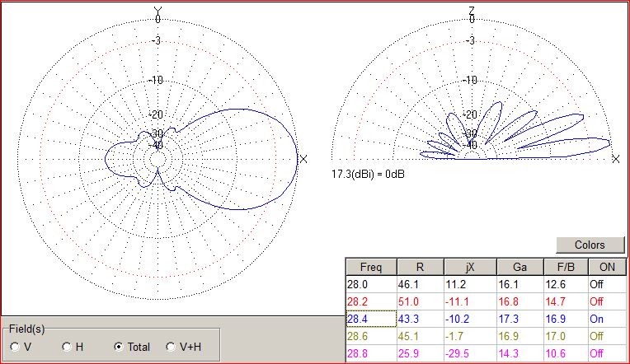Click the jX column header

point(470,267)
